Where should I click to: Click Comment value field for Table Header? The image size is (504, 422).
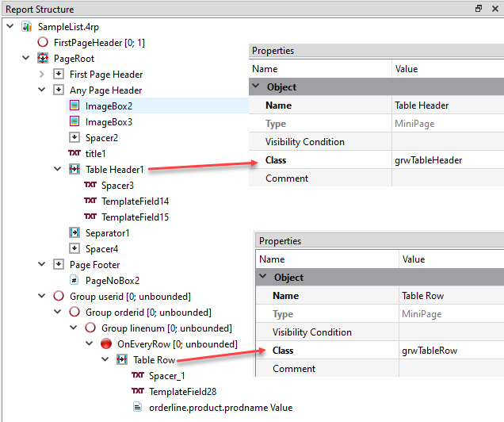(x=448, y=178)
